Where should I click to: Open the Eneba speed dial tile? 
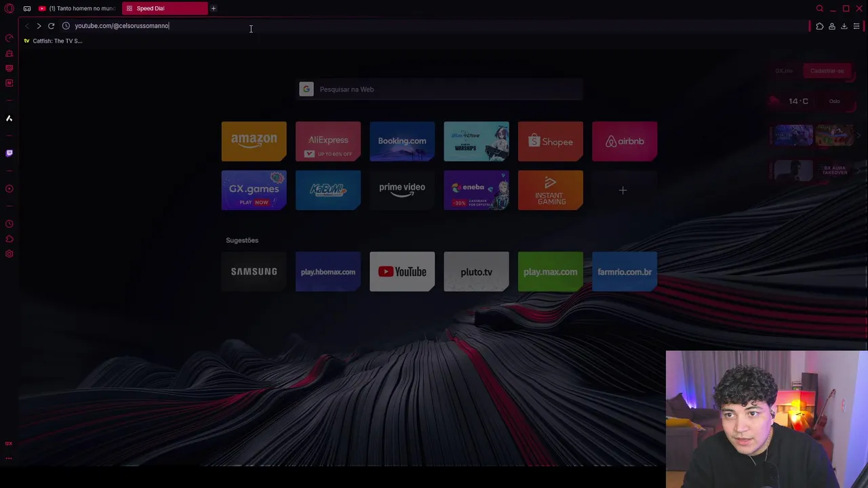click(476, 190)
